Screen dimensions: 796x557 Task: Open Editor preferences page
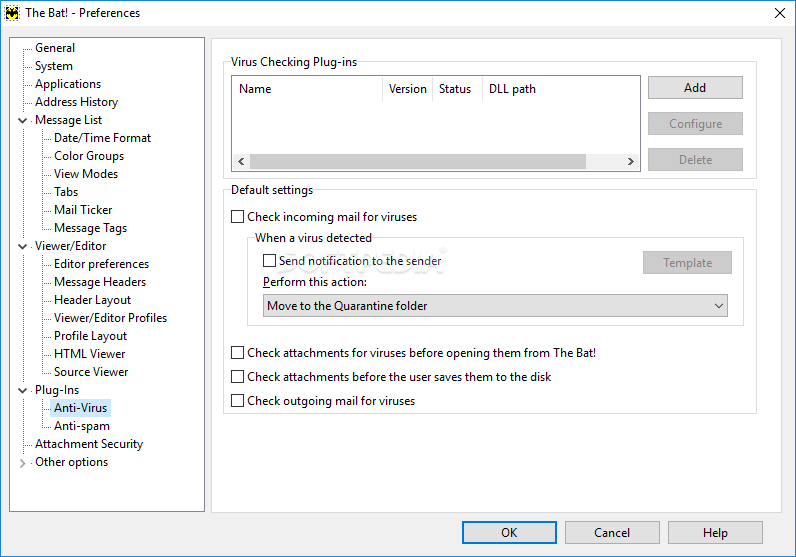pyautogui.click(x=102, y=264)
